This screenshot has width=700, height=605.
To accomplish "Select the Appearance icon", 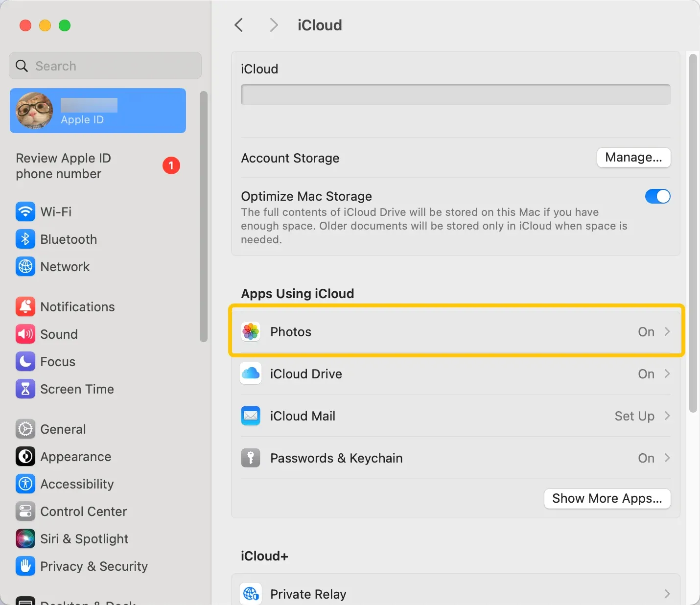I will (25, 457).
